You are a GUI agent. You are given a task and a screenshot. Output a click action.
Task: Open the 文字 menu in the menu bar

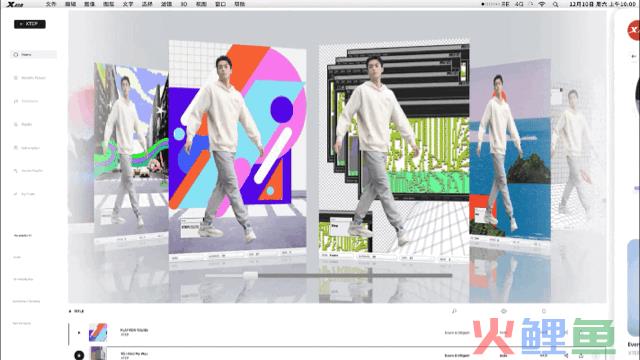(x=128, y=4)
